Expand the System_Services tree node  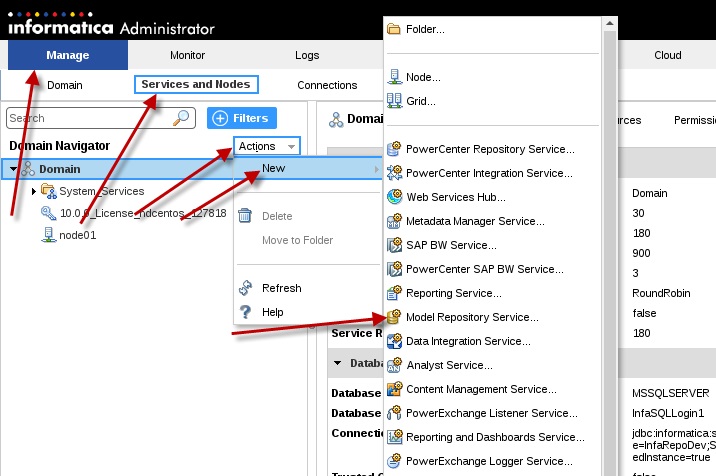(34, 191)
